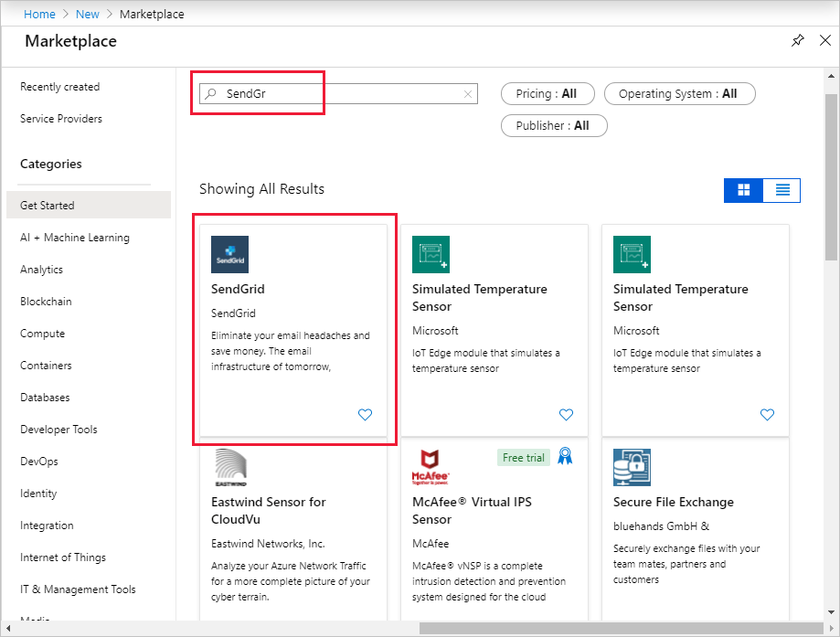Screen dimensions: 840x637
Task: Click the Showing All Results heading
Action: coord(262,189)
